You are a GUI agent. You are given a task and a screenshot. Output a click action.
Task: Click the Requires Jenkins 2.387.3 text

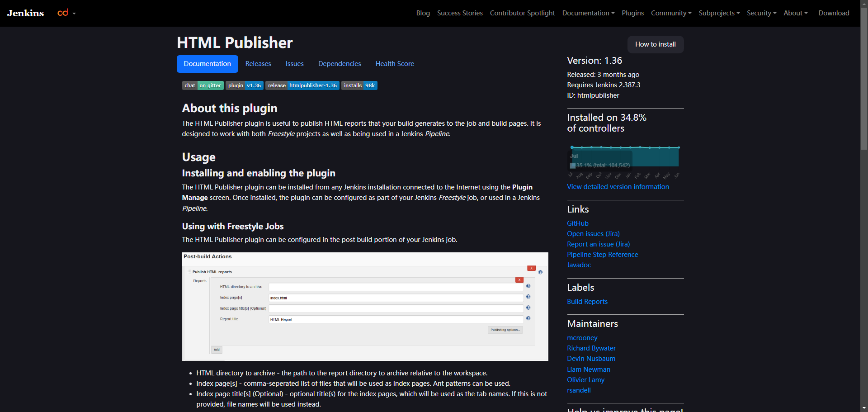coord(604,85)
